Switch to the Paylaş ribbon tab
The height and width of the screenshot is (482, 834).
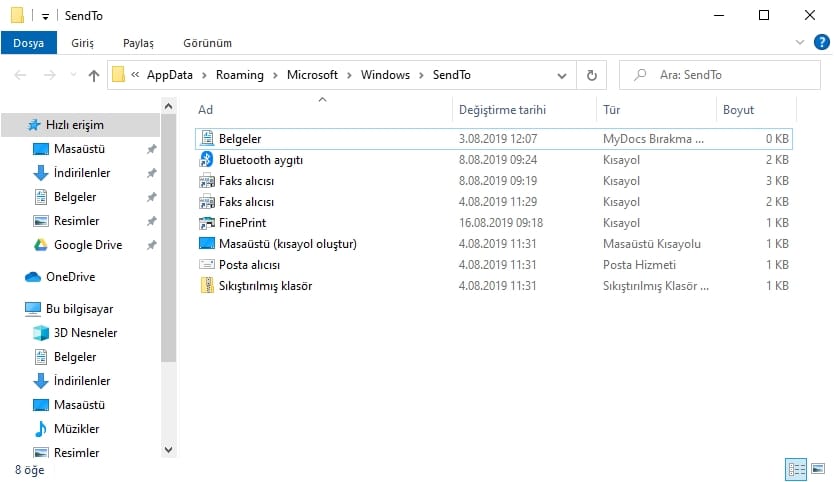138,43
